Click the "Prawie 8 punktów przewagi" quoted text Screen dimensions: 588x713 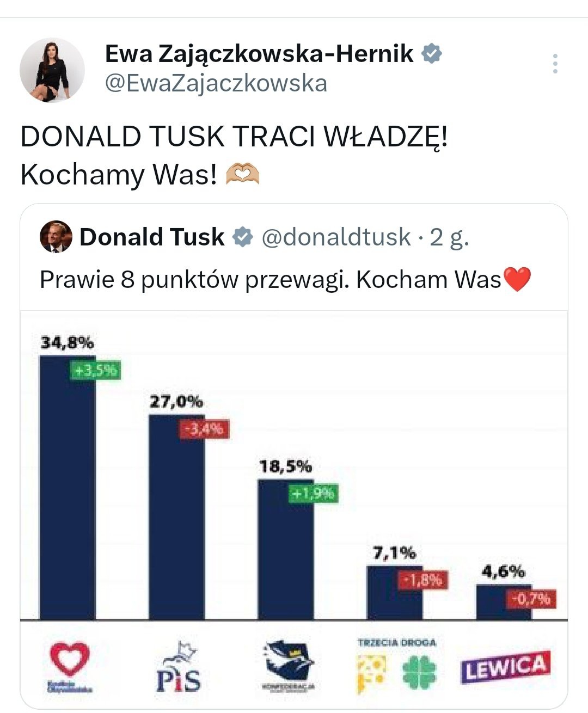pos(196,280)
